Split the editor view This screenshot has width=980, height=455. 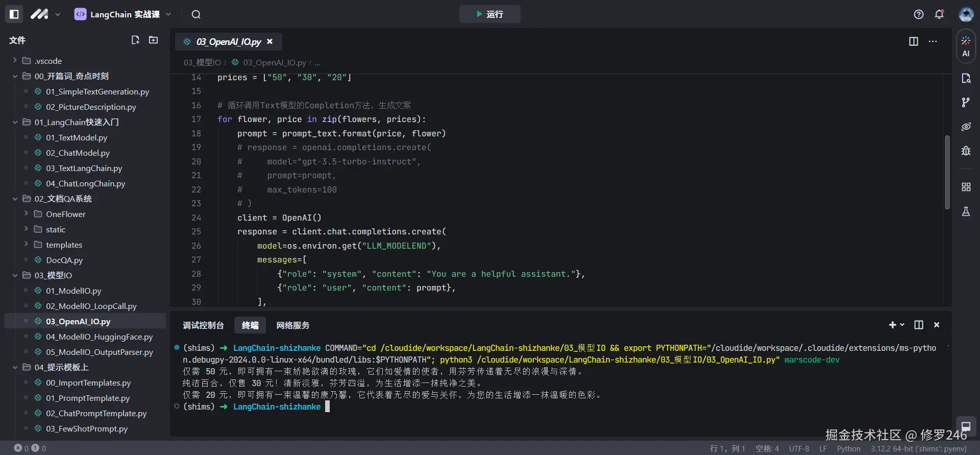point(914,41)
